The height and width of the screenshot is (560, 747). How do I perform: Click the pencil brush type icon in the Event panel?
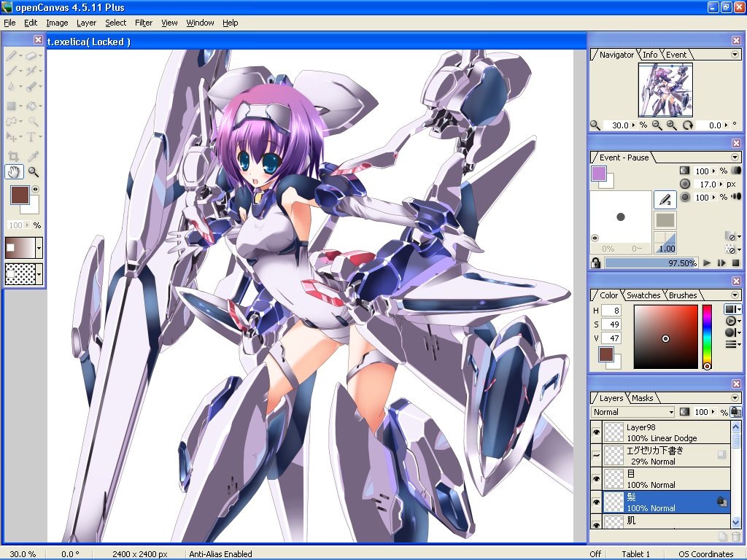(x=665, y=199)
